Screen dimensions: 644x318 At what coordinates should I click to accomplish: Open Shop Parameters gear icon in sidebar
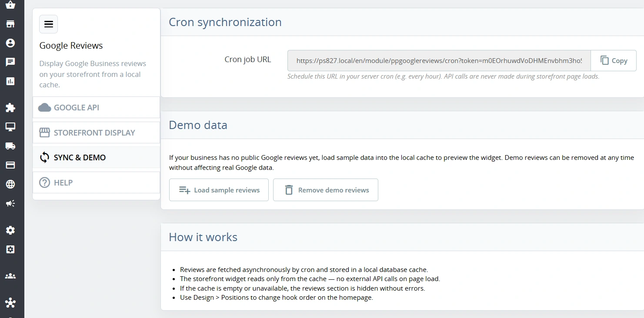pos(10,230)
